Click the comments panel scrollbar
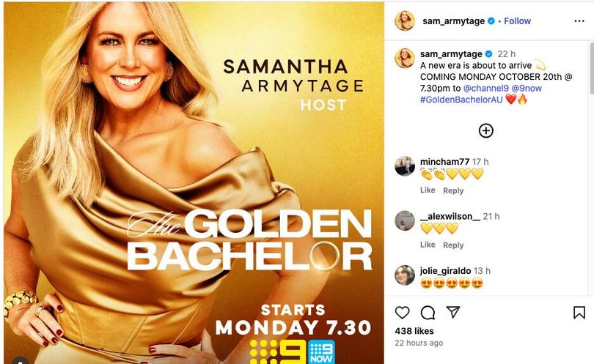The image size is (594, 364). (x=591, y=68)
